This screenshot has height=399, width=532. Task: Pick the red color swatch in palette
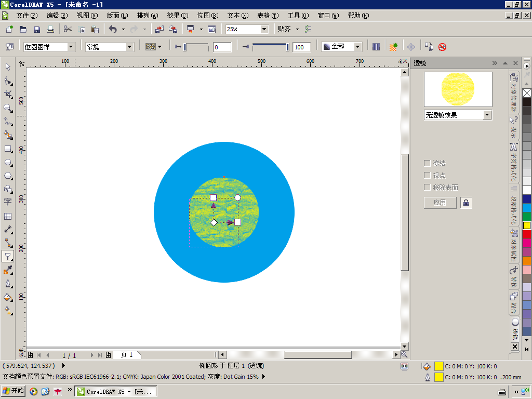click(x=527, y=234)
